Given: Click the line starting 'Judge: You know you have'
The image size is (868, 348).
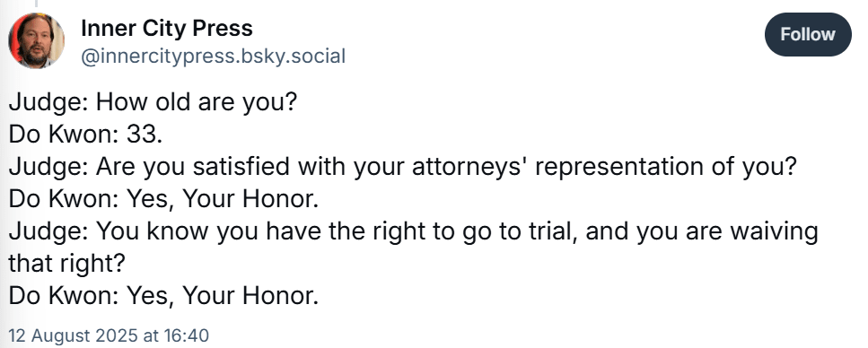Looking at the screenshot, I should point(413,232).
